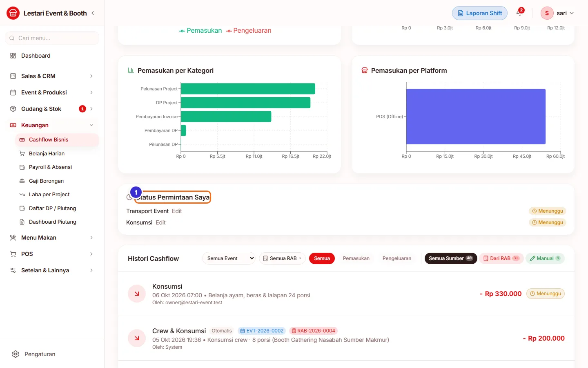Click the Gudang & Stok box icon
The width and height of the screenshot is (588, 368).
[x=13, y=109]
